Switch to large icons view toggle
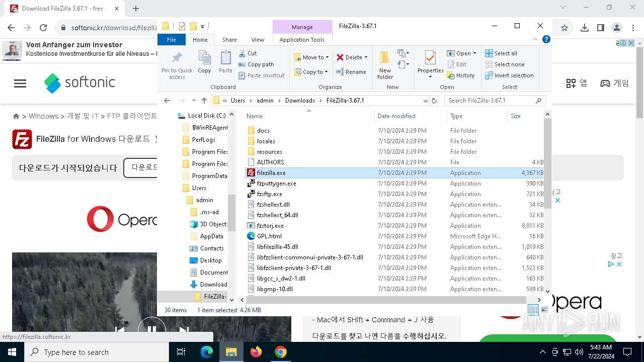644x362 pixels. tap(544, 310)
